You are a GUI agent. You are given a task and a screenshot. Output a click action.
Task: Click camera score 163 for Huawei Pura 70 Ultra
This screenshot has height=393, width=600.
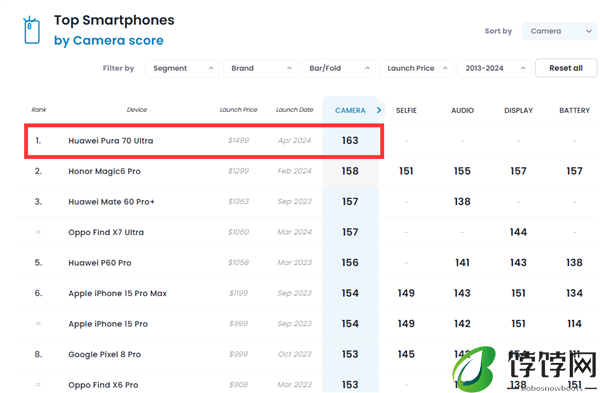(x=350, y=140)
